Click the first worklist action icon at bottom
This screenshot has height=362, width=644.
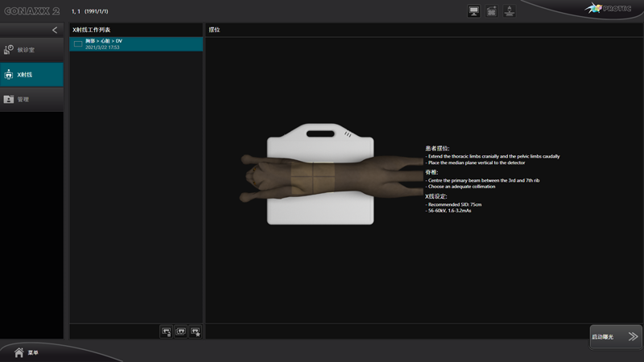(x=167, y=331)
